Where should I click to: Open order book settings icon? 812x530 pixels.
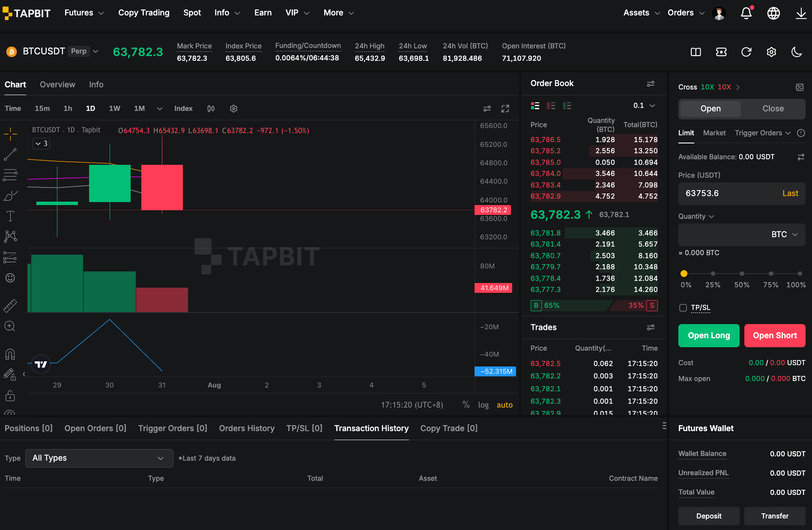(x=651, y=83)
